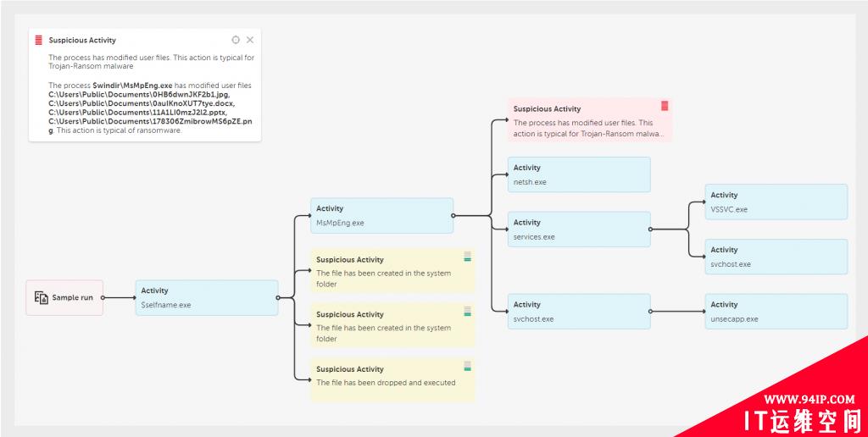
Task: Close the Suspicious Activity details popup
Action: point(250,40)
